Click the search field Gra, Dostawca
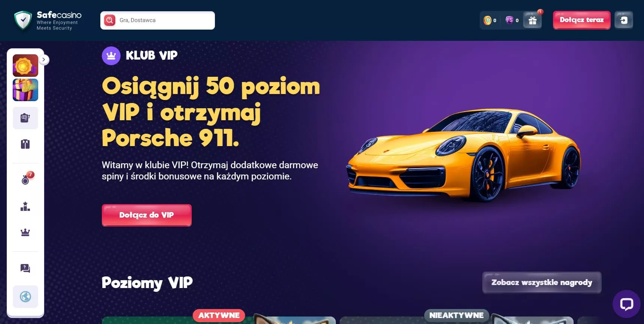The width and height of the screenshot is (644, 324). pyautogui.click(x=158, y=20)
